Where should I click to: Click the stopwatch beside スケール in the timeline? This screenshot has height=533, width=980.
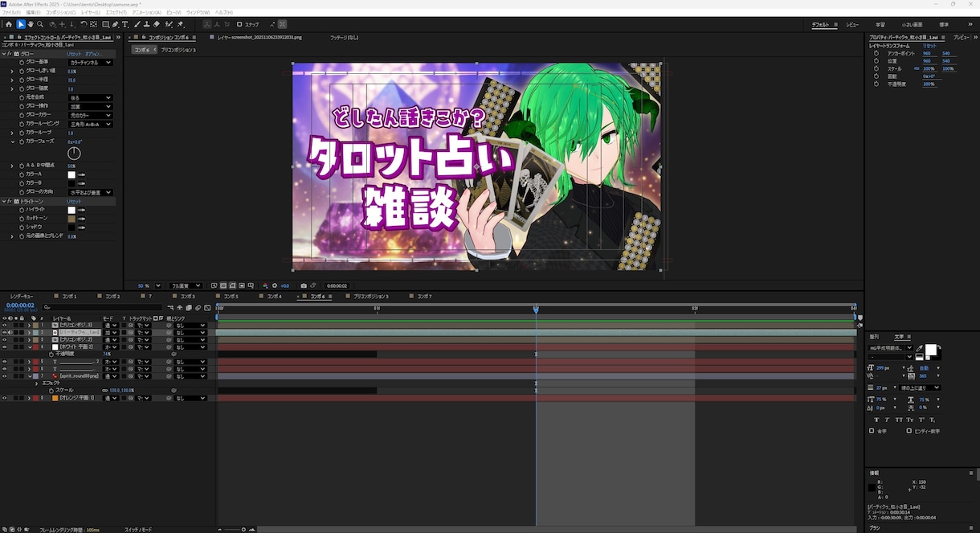pyautogui.click(x=51, y=390)
